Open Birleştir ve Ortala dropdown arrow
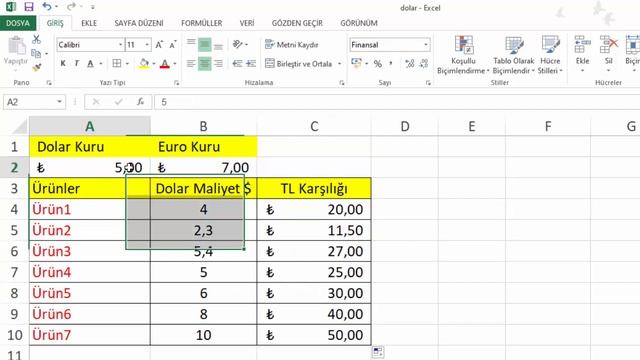640x360 pixels. (x=340, y=64)
